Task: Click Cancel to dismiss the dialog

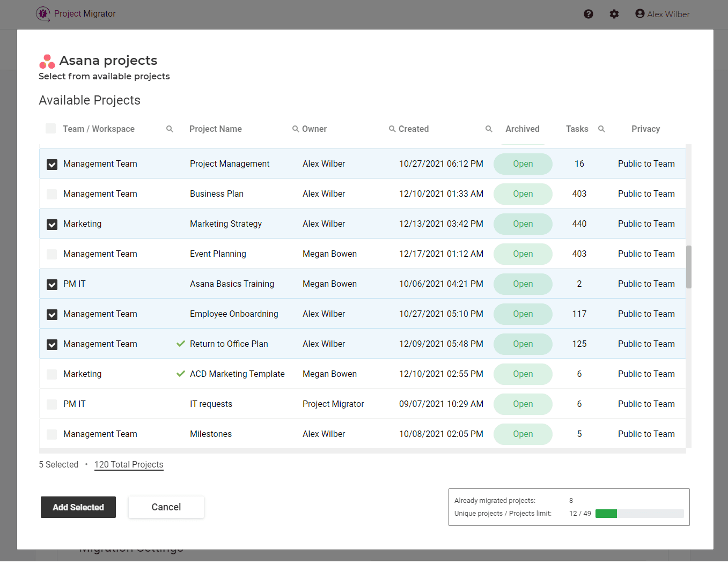Action: click(166, 507)
